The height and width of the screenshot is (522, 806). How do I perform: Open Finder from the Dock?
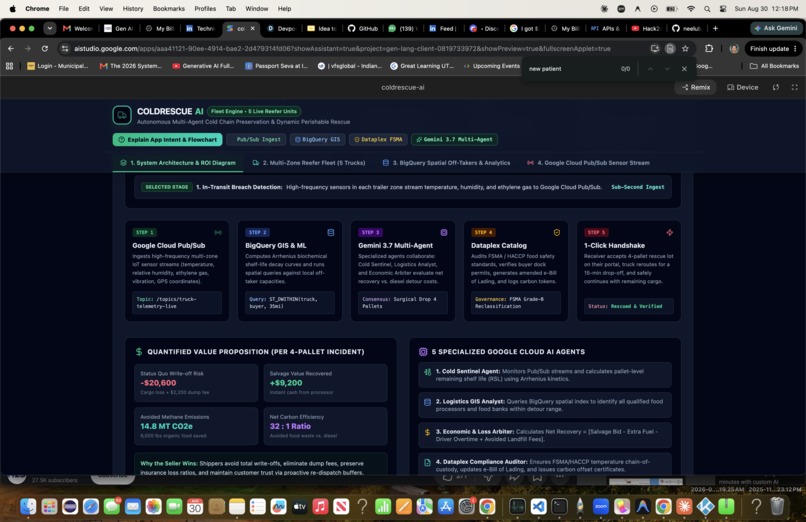coord(28,507)
